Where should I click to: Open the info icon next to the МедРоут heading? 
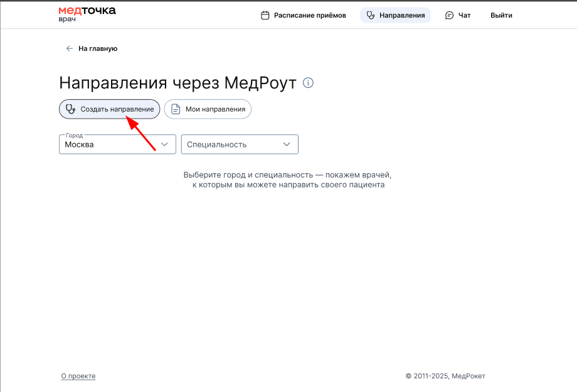[x=308, y=83]
